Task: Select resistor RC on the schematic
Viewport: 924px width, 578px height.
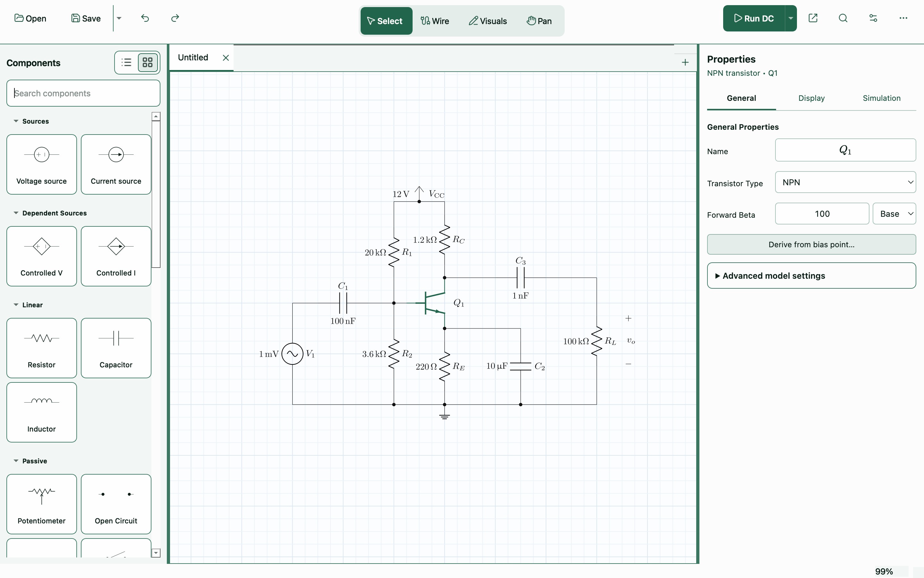Action: (444, 240)
